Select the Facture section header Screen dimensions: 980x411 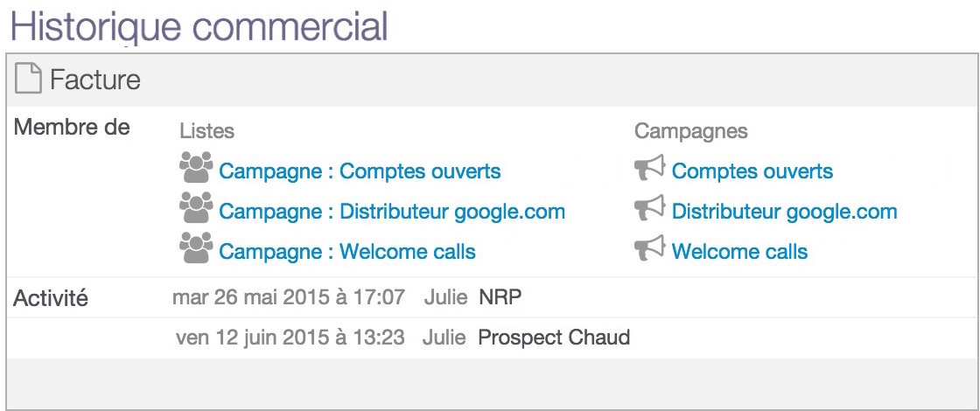(489, 80)
